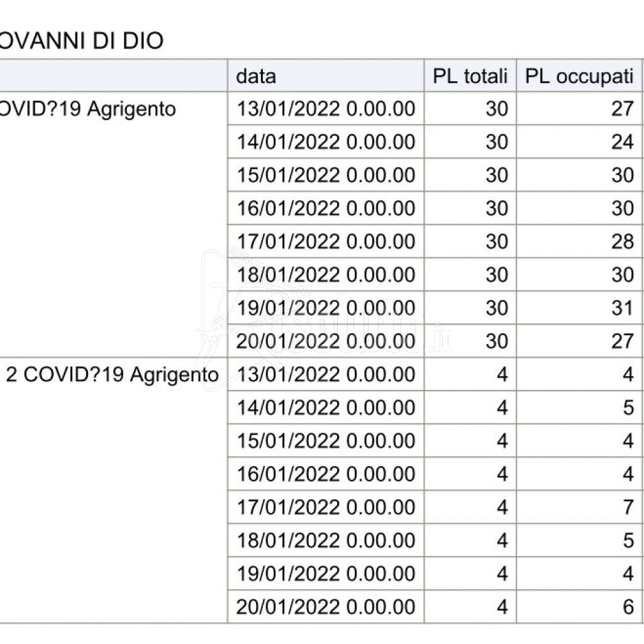This screenshot has height=644, width=644.
Task: Click 15/01/2022 date in the 4-bed ward
Action: 326,441
